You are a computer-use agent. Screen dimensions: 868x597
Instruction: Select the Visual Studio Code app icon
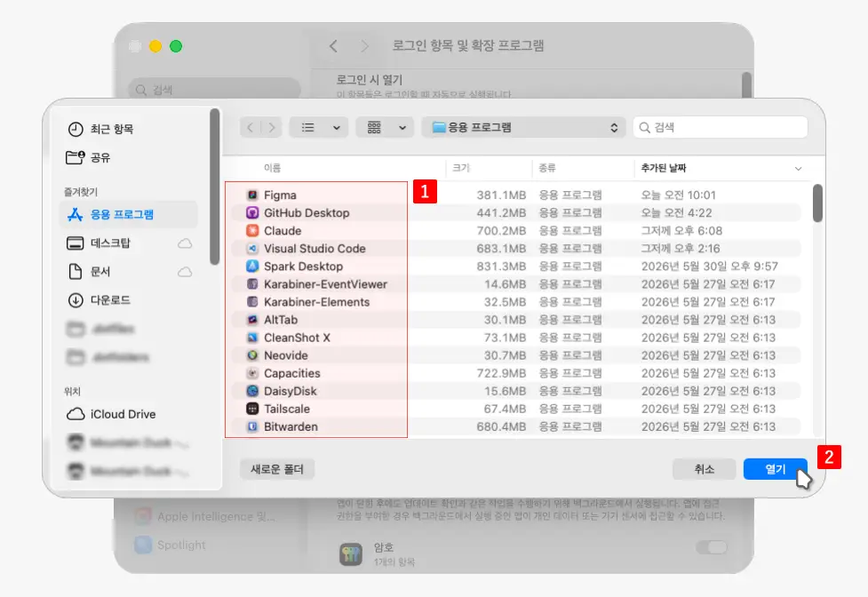point(252,249)
